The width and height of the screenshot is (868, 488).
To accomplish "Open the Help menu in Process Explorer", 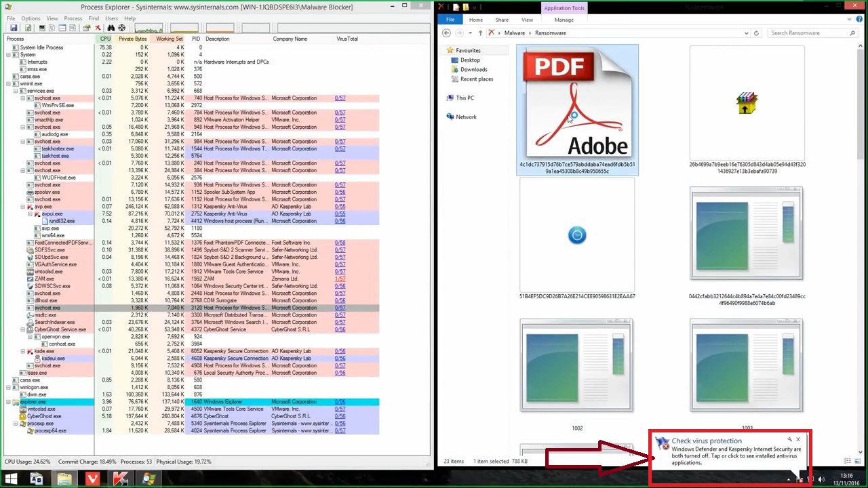I will click(130, 18).
